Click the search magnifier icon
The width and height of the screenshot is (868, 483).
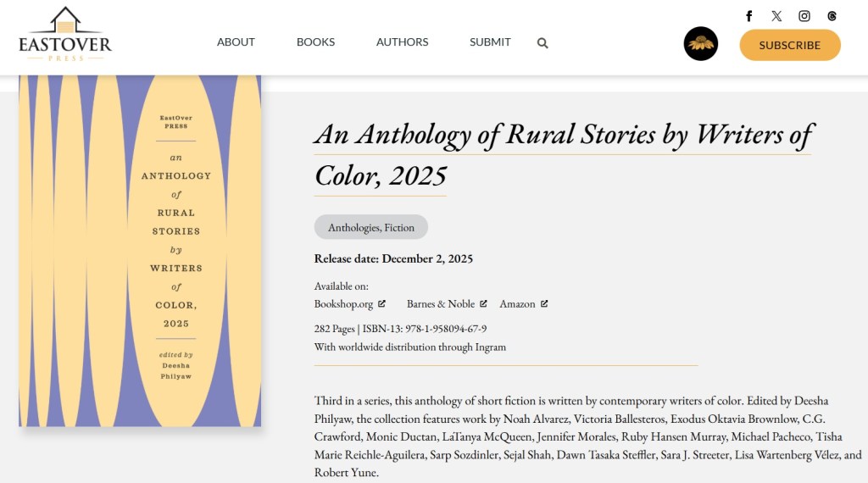[x=542, y=43]
